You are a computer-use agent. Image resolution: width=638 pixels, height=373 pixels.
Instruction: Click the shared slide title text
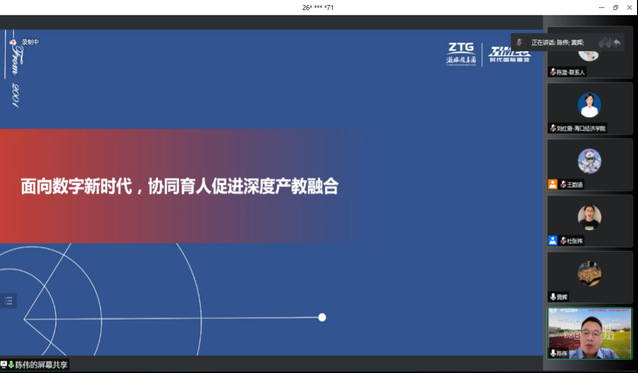pyautogui.click(x=179, y=186)
